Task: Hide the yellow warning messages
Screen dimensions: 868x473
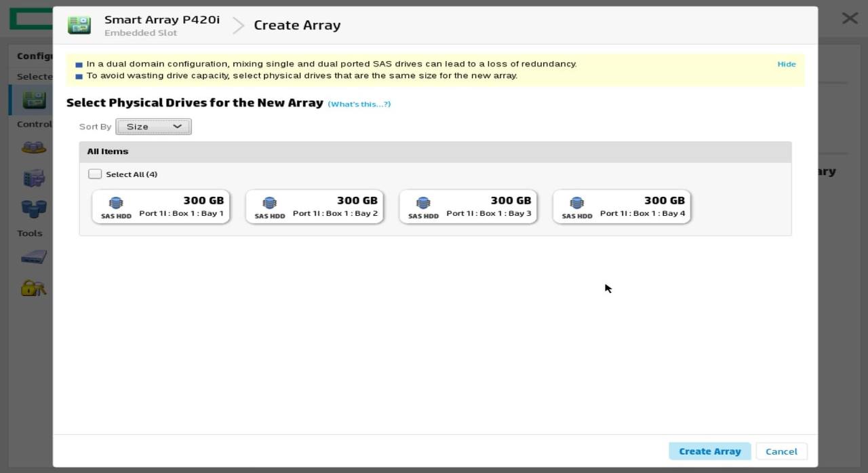Action: point(786,64)
